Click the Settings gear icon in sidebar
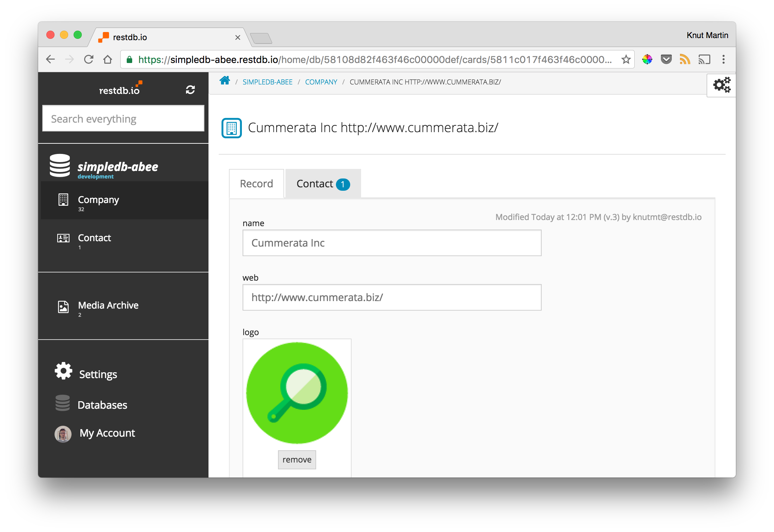The width and height of the screenshot is (774, 532). [x=62, y=373]
